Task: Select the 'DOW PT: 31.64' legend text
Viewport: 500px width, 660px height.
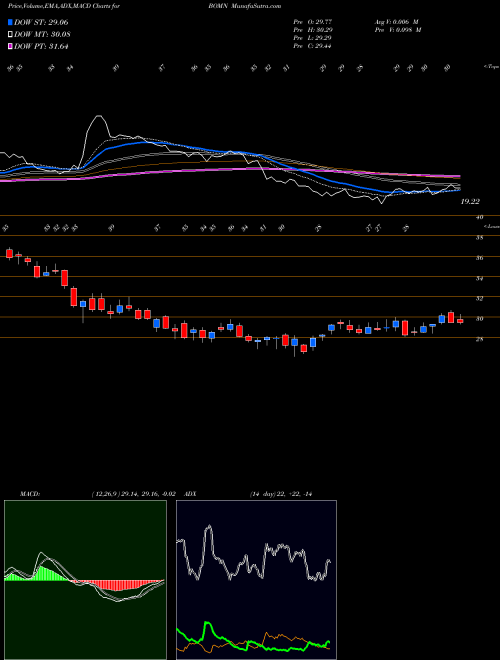Action: [x=41, y=47]
